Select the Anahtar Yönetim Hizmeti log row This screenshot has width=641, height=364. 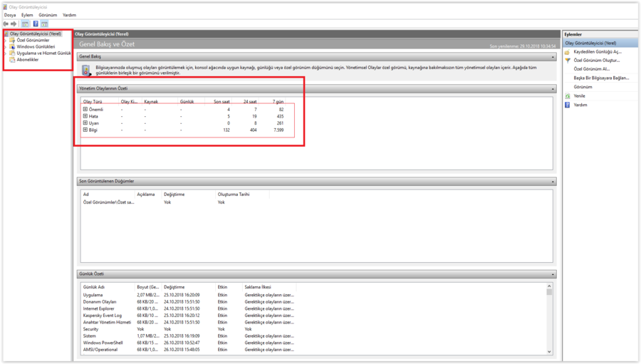click(x=189, y=322)
